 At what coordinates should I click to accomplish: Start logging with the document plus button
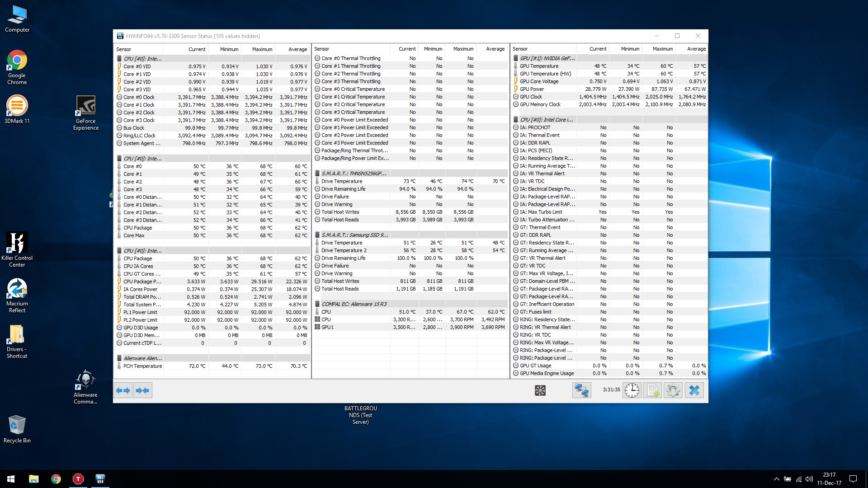click(652, 390)
